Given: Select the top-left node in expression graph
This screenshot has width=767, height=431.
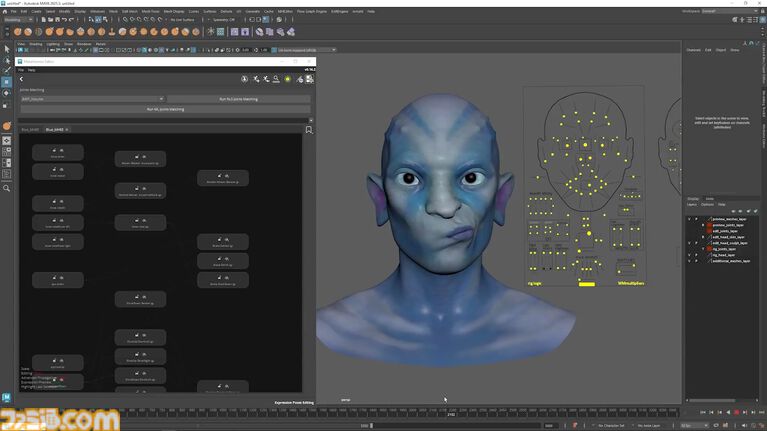Looking at the screenshot, I should pyautogui.click(x=58, y=153).
